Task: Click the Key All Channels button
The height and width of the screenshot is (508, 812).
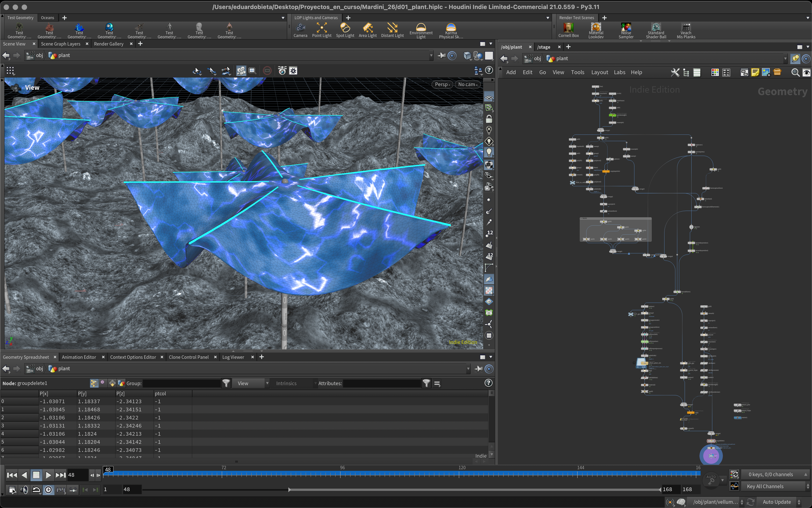Action: click(x=765, y=486)
